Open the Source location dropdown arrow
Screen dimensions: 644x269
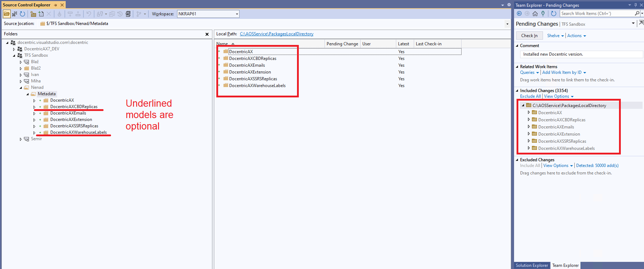pyautogui.click(x=507, y=24)
